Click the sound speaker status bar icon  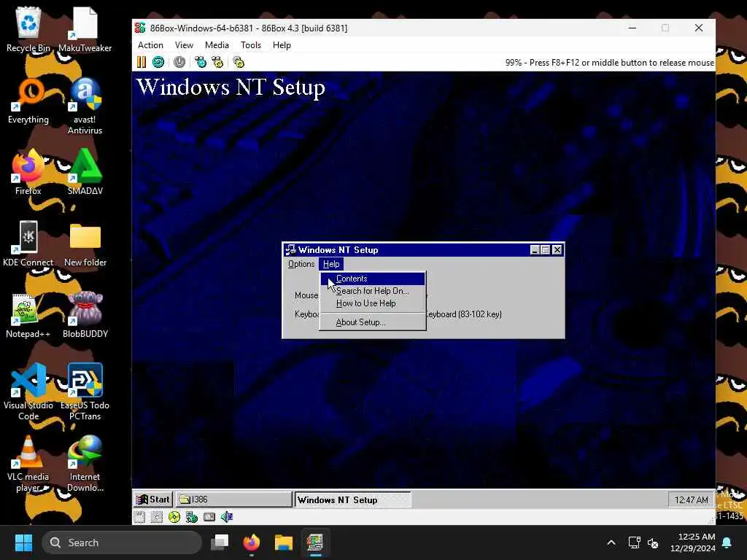pyautogui.click(x=227, y=517)
